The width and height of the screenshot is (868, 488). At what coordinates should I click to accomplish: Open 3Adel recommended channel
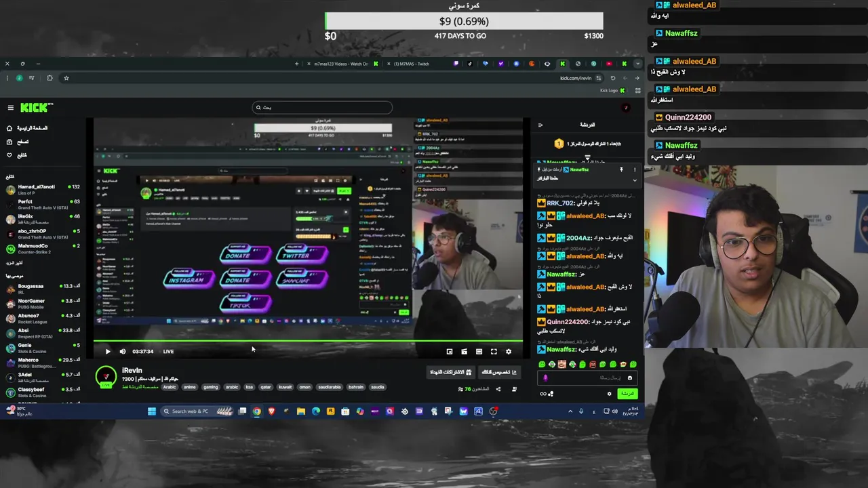click(x=43, y=377)
